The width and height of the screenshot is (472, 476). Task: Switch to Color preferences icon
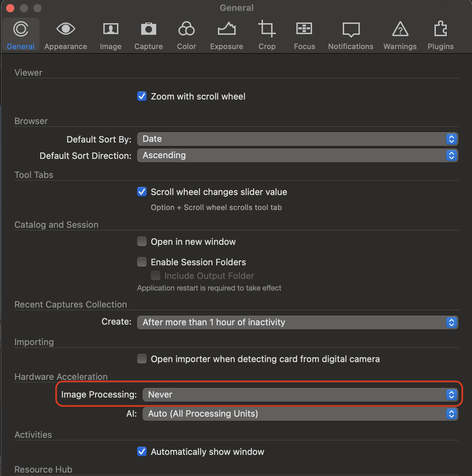coord(186,29)
